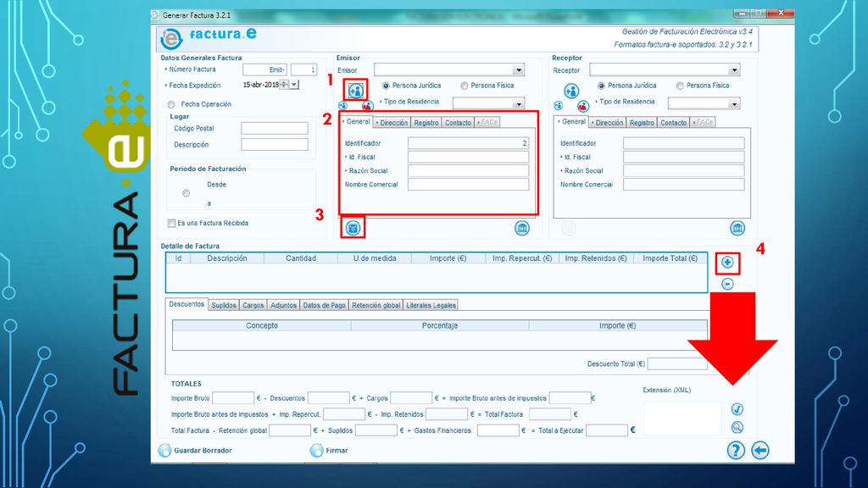Switch to the Receptor Contacto tab
This screenshot has height=488, width=868.
click(x=673, y=123)
